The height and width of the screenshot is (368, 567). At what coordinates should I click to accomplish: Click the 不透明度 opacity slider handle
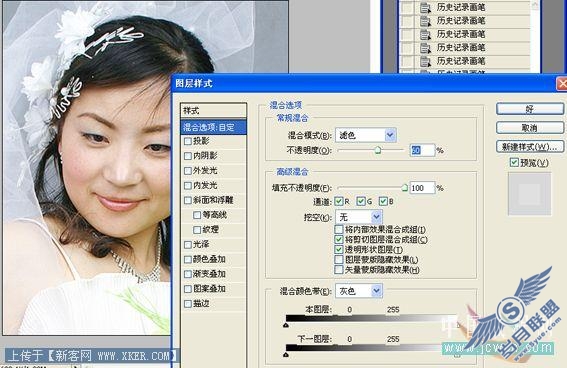377,150
